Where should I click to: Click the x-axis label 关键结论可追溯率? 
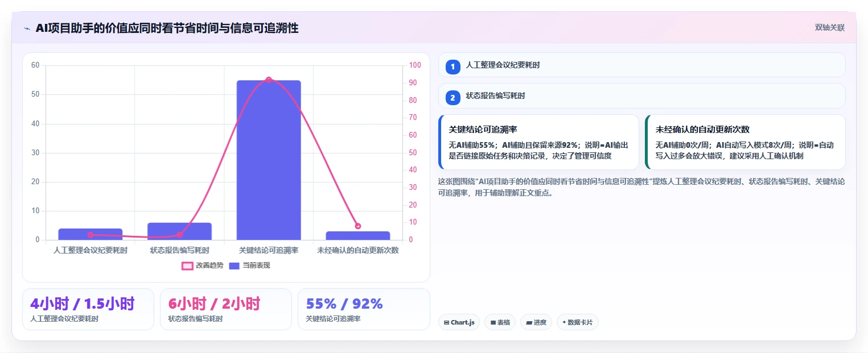pos(269,250)
